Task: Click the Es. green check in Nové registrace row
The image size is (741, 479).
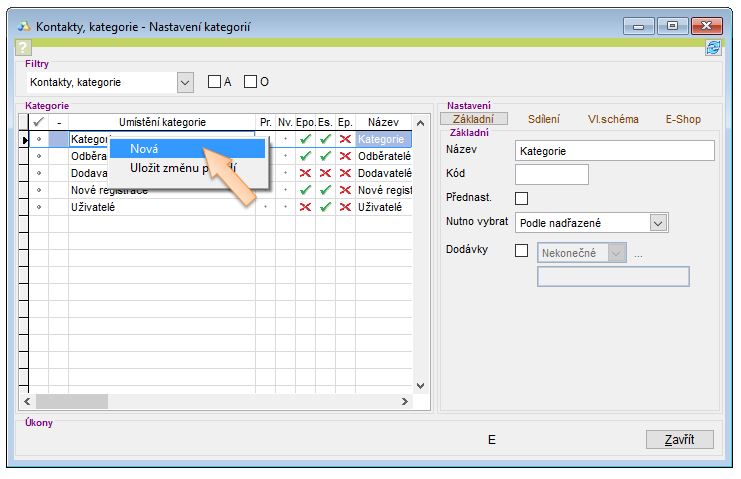Action: pyautogui.click(x=325, y=190)
